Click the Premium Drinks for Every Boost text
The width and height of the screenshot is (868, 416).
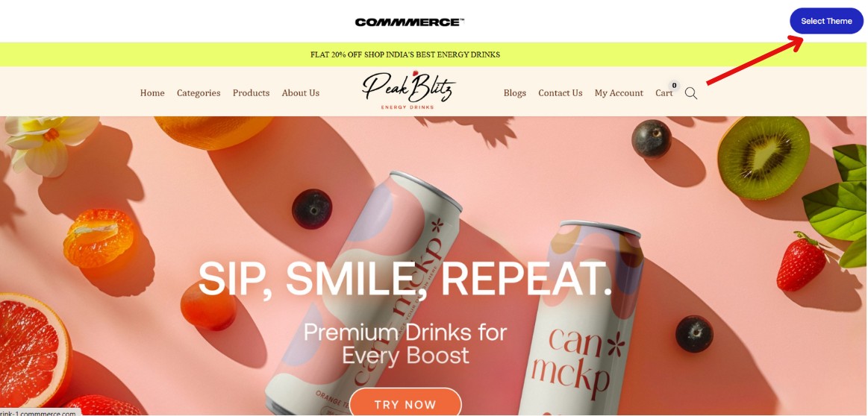[405, 343]
